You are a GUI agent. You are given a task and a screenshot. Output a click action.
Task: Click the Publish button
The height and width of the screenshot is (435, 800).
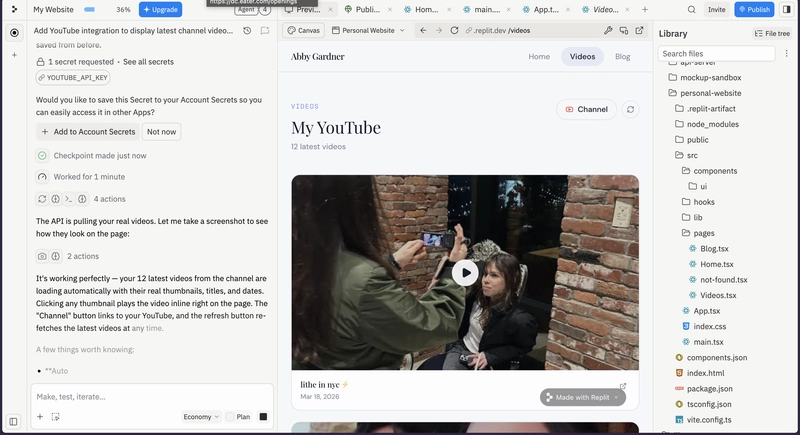click(754, 9)
